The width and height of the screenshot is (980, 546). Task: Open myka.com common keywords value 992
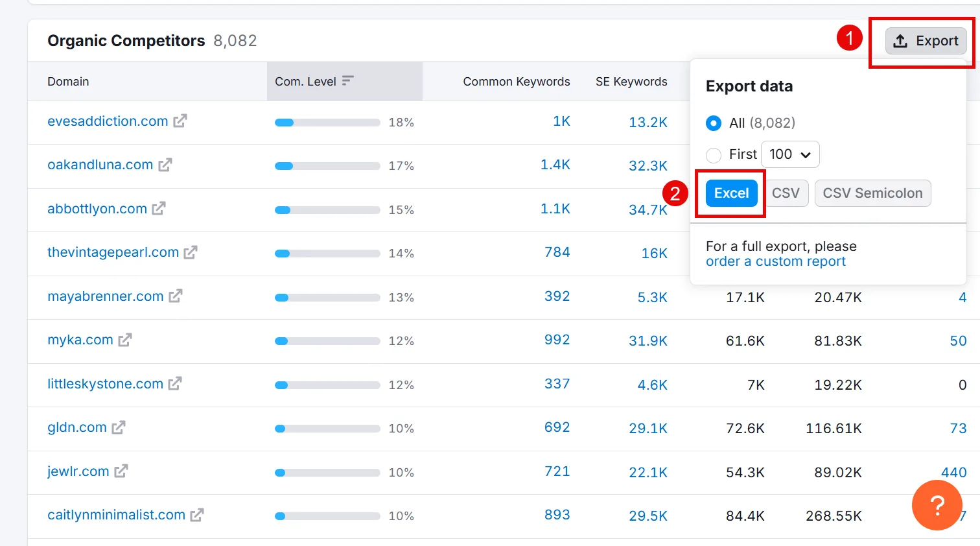pos(557,340)
